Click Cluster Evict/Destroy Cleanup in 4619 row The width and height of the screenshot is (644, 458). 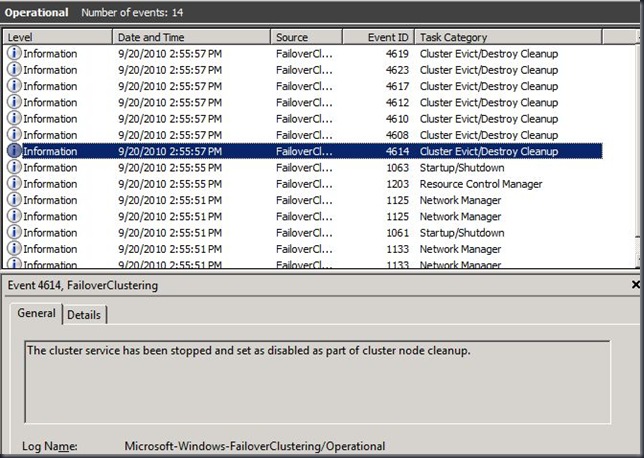(489, 54)
